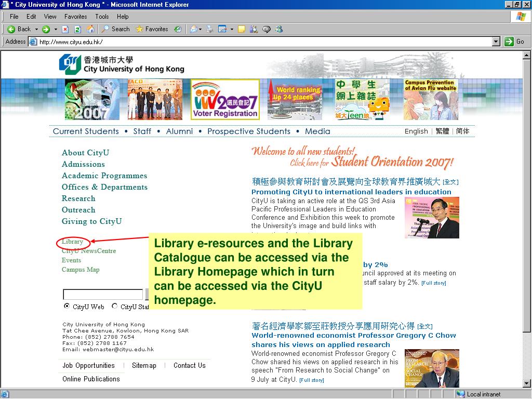Expand the Mail dropdown arrow

pyautogui.click(x=200, y=30)
